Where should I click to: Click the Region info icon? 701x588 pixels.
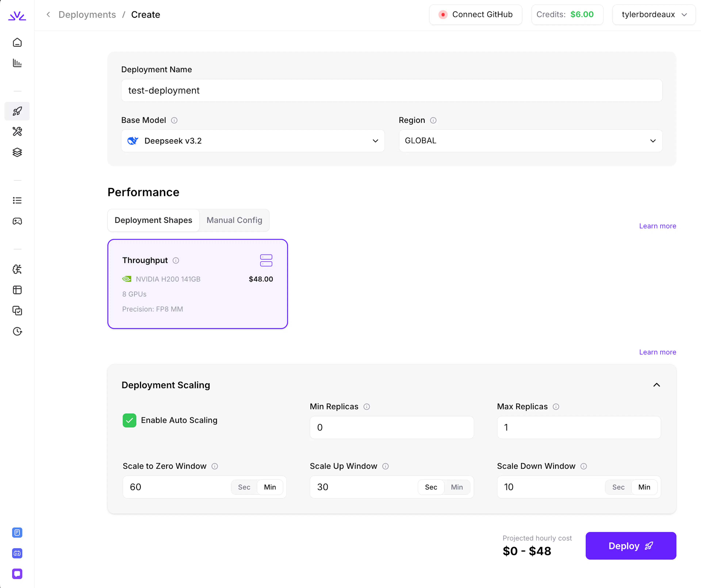(433, 120)
